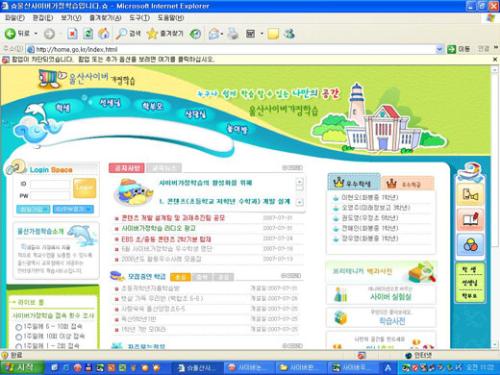The height and width of the screenshot is (375, 500).
Task: Click the red Stop page icon
Action: (x=72, y=33)
